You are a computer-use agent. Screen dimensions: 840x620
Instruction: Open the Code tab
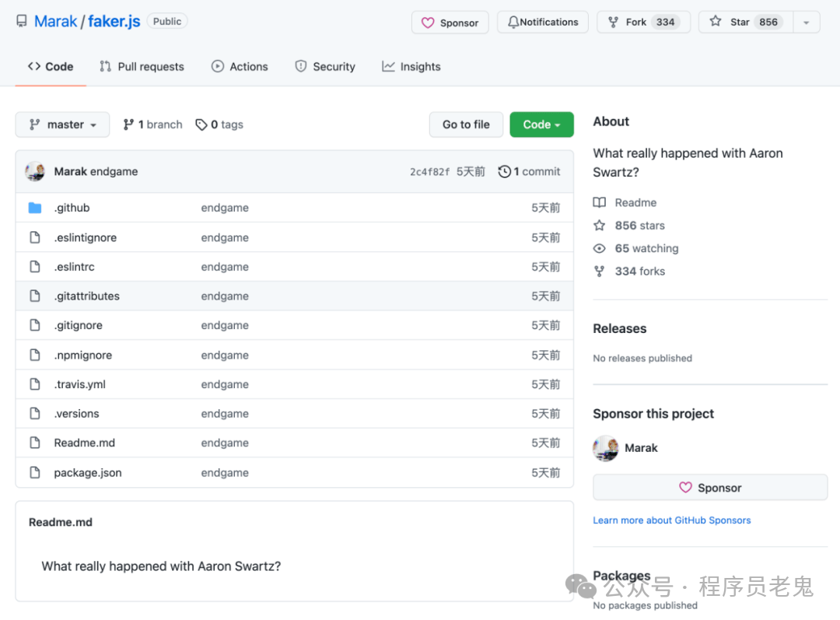[51, 67]
